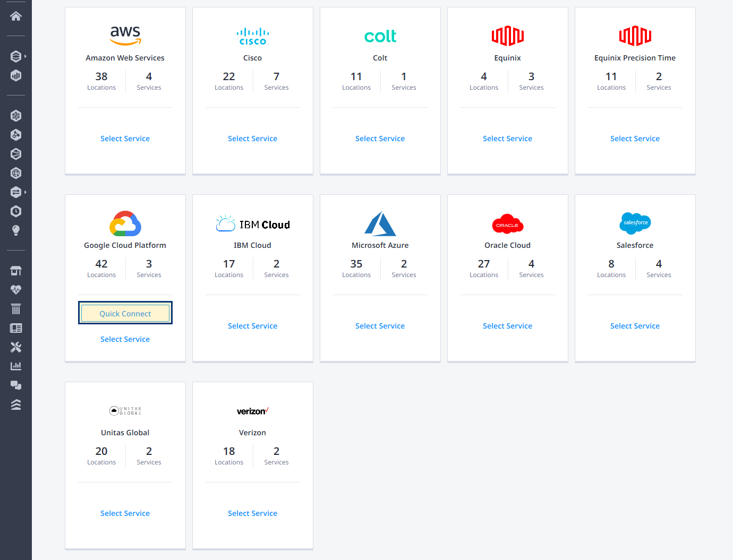Open the wrench-and-screwdriver tools sidebar icon
733x560 pixels.
[16, 347]
